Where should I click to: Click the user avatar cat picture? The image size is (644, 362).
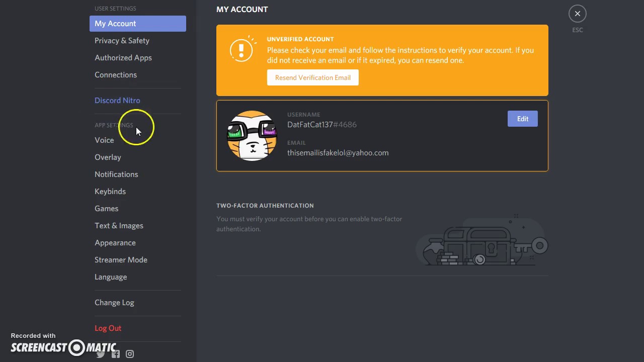coord(252,136)
